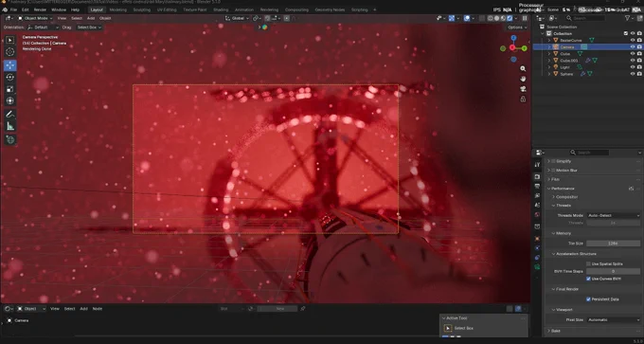644x344 pixels.
Task: Expand the Compositor subpanel
Action: 566,197
